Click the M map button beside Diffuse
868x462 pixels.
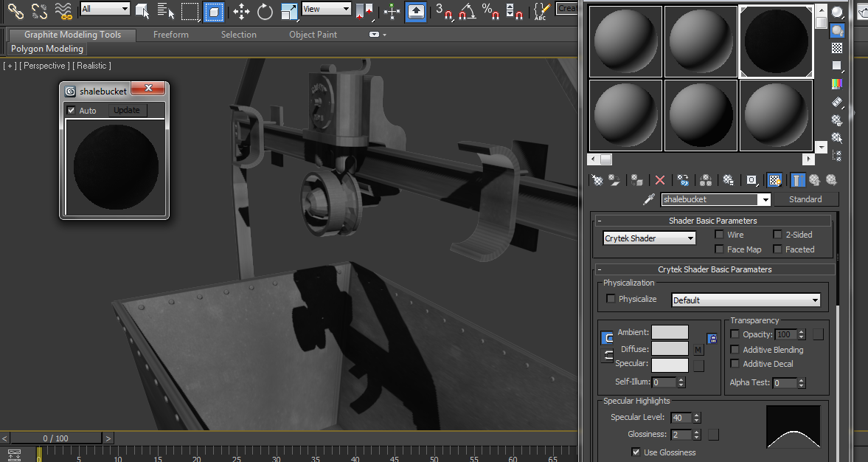click(x=698, y=350)
